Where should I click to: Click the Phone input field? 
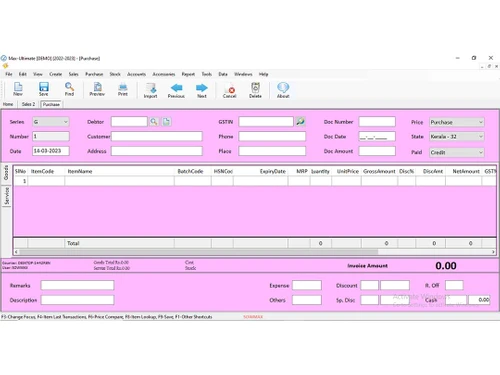tap(272, 136)
